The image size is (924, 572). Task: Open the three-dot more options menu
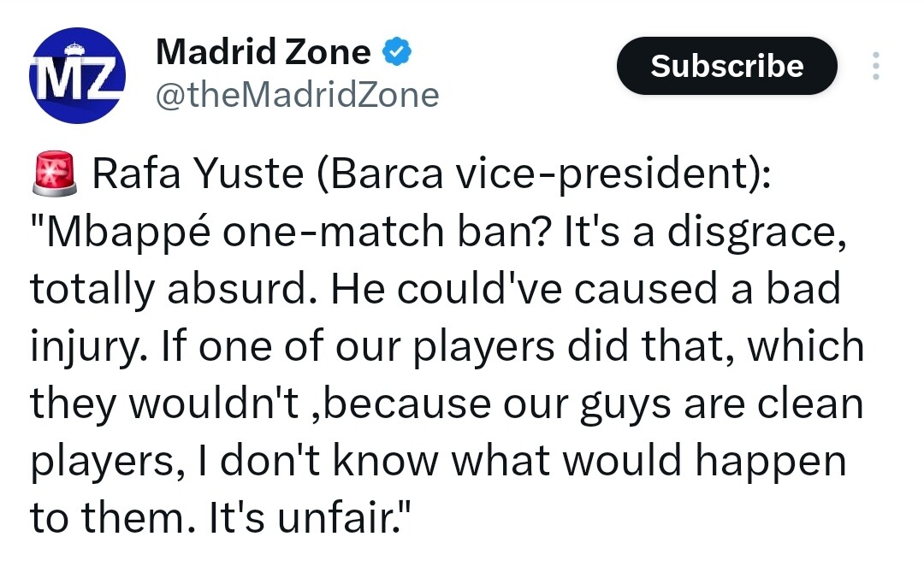tap(876, 65)
